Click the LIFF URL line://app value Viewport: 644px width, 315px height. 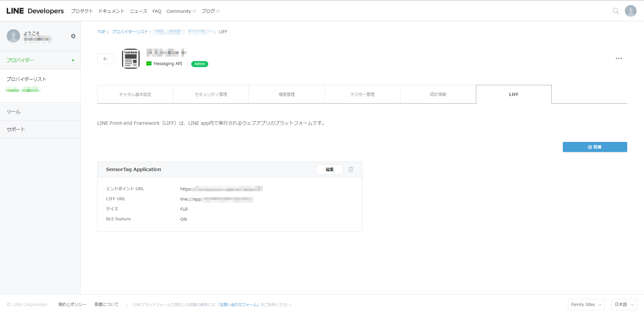(216, 199)
